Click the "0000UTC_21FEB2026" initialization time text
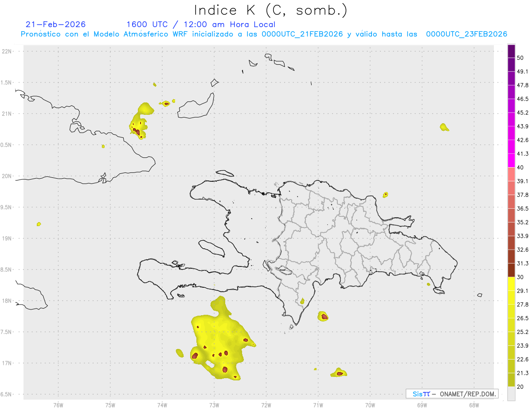Screen dimensions: 532x411 click(302, 34)
